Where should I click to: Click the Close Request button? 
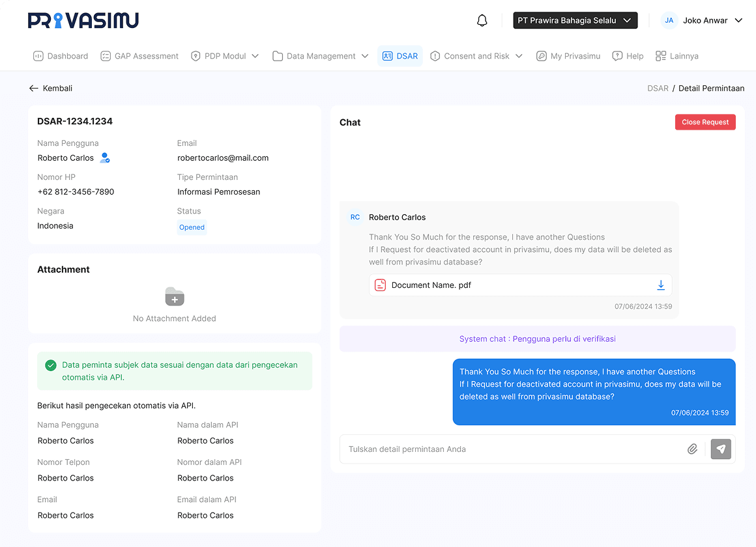pyautogui.click(x=705, y=122)
